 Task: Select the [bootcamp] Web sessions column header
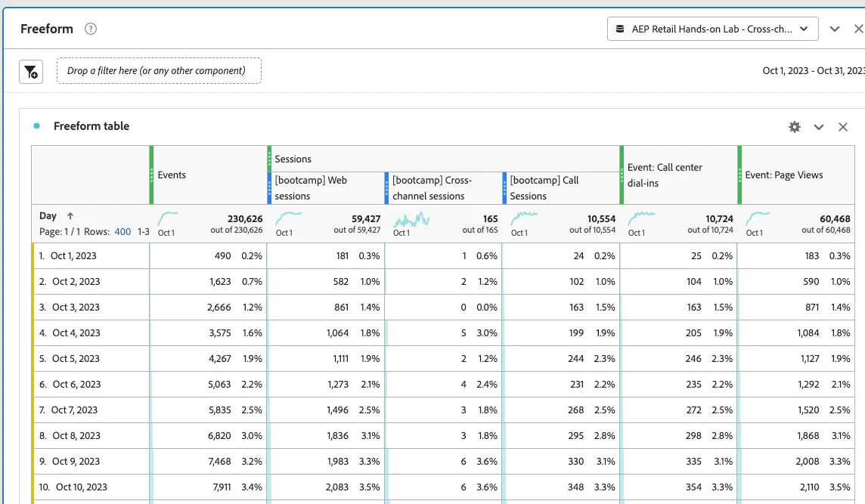coord(325,188)
